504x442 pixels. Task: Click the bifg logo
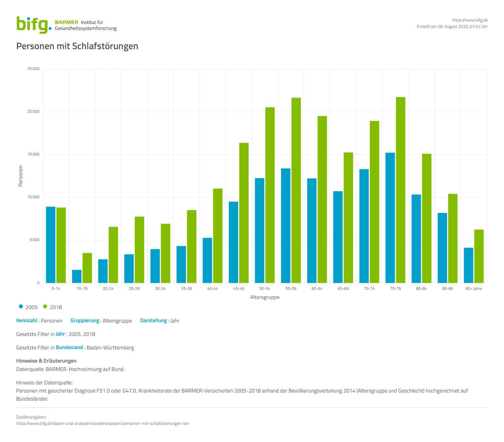point(34,25)
